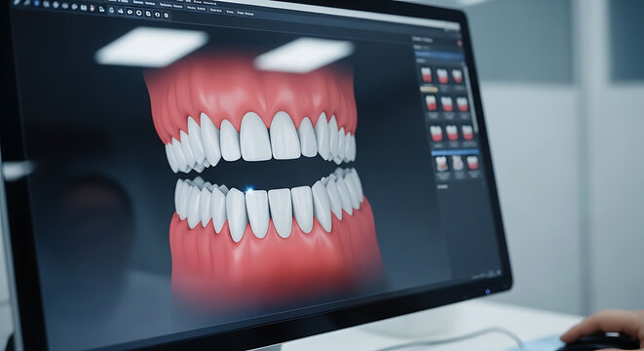Click the last boxed icon in toolbar group
This screenshot has width=644, height=351.
pos(167,15)
